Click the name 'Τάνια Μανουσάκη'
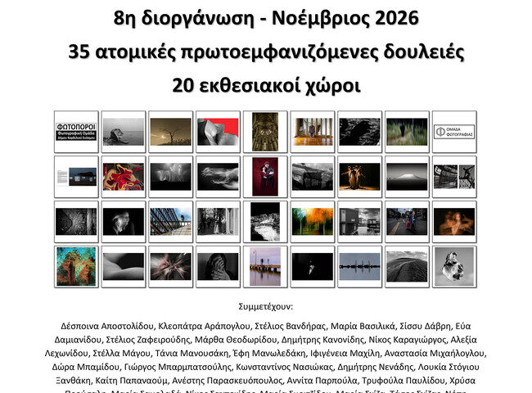This screenshot has width=532, height=393. [x=192, y=354]
